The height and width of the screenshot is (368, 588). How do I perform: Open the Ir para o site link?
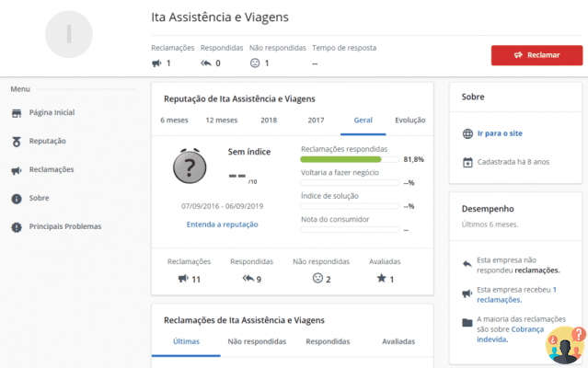[x=500, y=133]
